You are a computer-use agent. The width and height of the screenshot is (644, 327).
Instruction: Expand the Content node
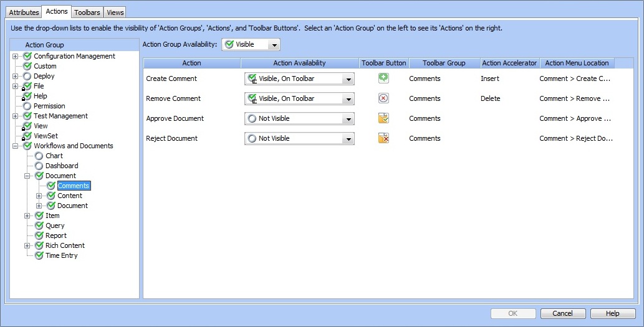coord(39,196)
